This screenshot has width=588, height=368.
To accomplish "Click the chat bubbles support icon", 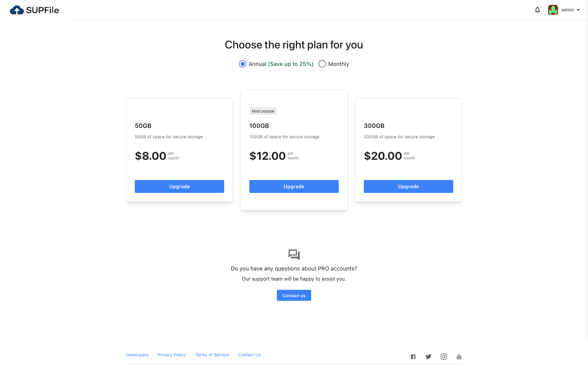I will click(x=294, y=255).
